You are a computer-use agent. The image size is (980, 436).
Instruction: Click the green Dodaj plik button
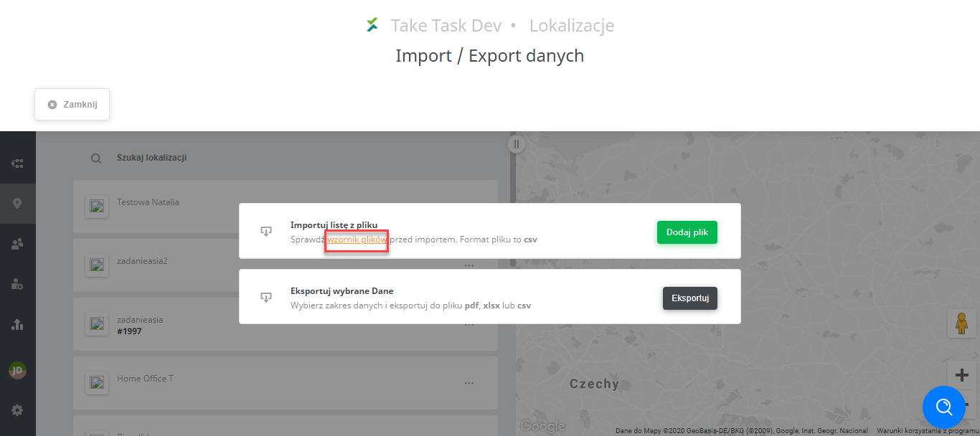(x=687, y=232)
